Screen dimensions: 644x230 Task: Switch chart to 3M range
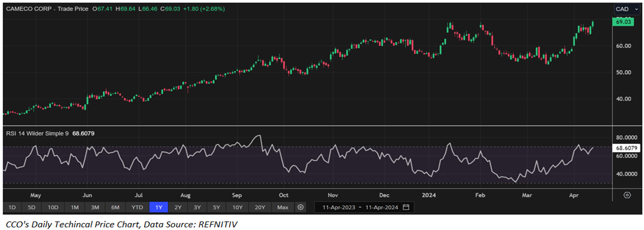pyautogui.click(x=95, y=207)
